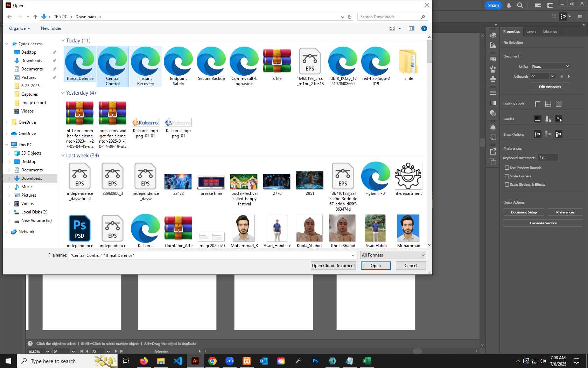Select Local Disk (C:) in tree

pos(34,212)
